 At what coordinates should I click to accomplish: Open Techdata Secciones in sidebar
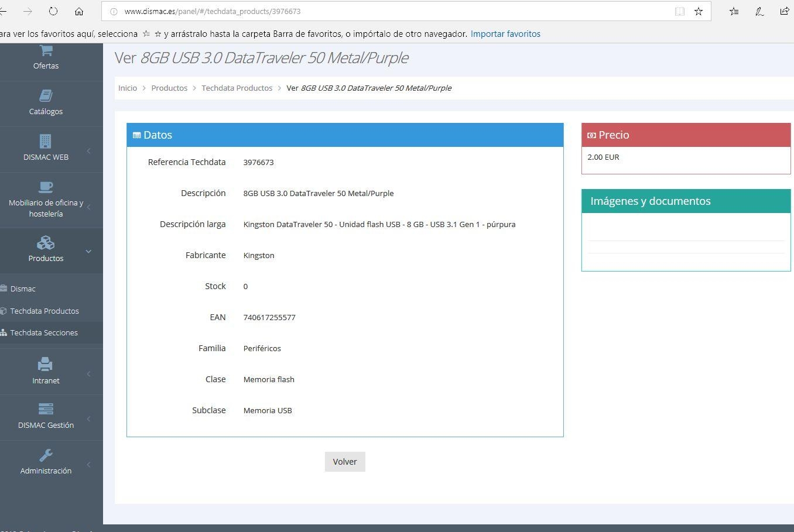(x=44, y=332)
